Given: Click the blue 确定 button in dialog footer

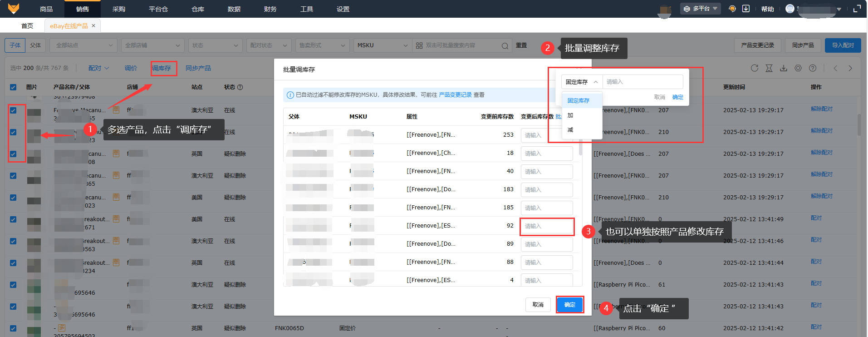Looking at the screenshot, I should point(569,305).
